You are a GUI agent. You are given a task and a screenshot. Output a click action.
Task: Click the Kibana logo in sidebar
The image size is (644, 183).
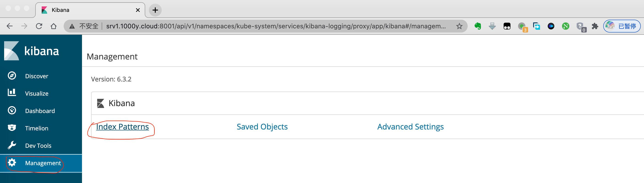point(32,51)
